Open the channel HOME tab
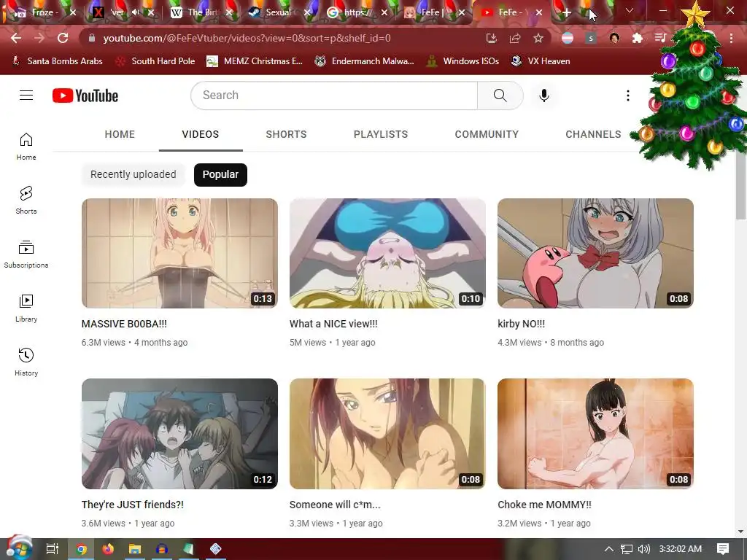Image resolution: width=747 pixels, height=560 pixels. pyautogui.click(x=120, y=134)
